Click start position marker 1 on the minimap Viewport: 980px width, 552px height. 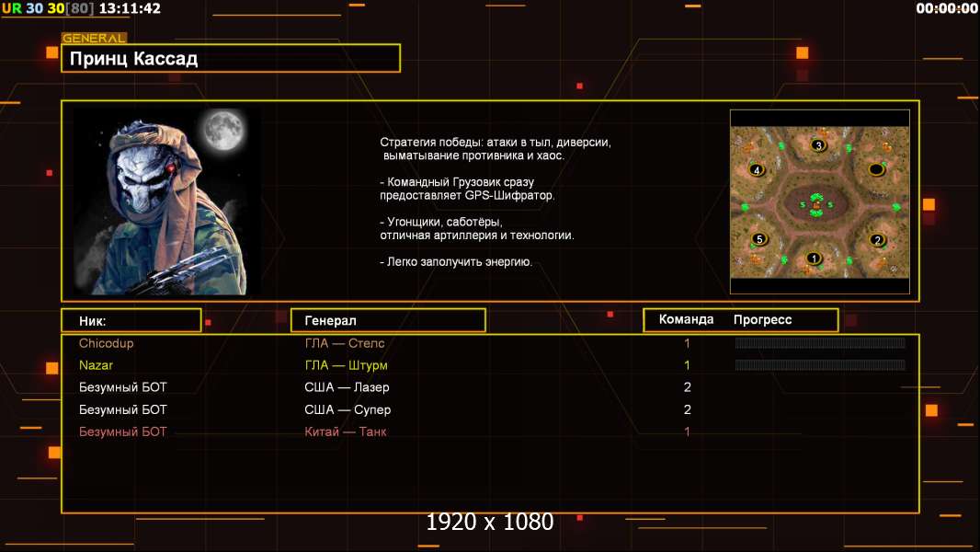(813, 258)
